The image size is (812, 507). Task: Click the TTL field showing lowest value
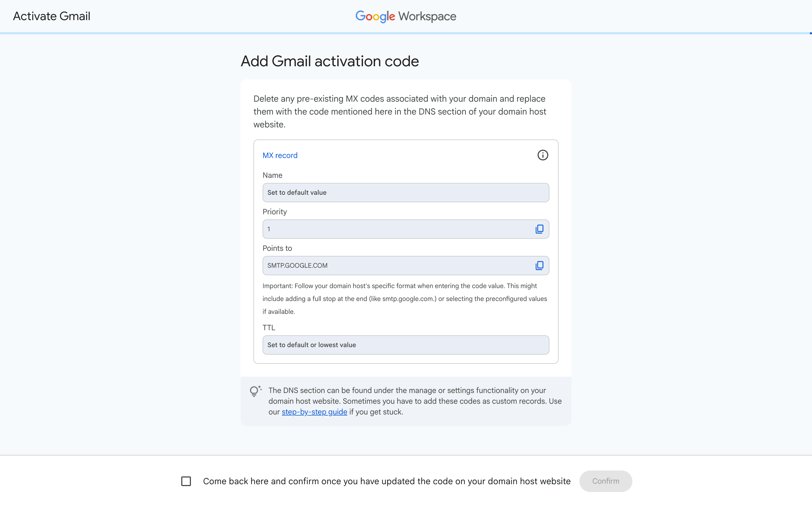click(405, 345)
